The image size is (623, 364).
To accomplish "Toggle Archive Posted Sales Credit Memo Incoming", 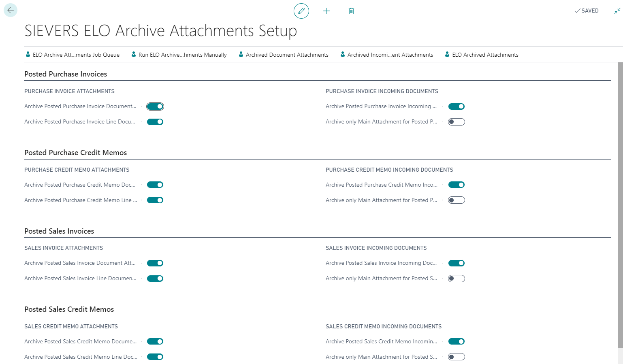I will pos(456,341).
